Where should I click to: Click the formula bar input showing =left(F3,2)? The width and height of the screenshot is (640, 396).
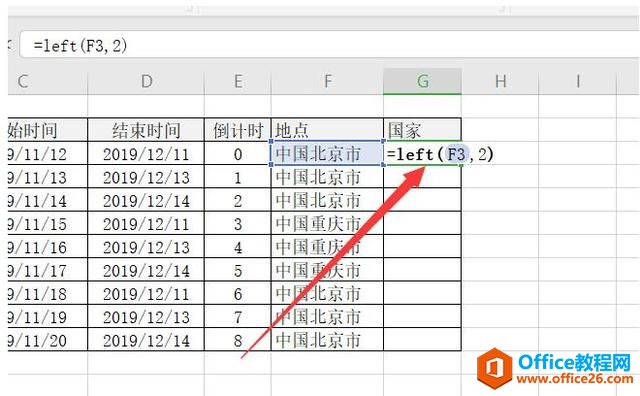click(329, 45)
